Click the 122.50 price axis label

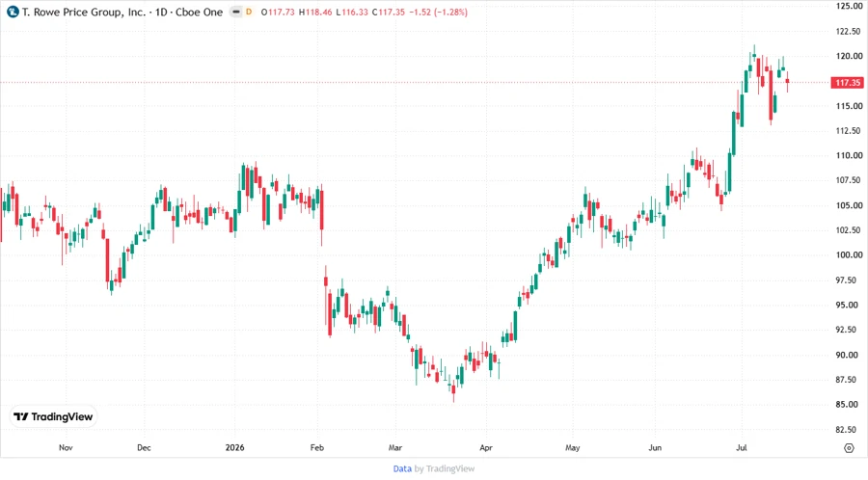pyautogui.click(x=849, y=31)
